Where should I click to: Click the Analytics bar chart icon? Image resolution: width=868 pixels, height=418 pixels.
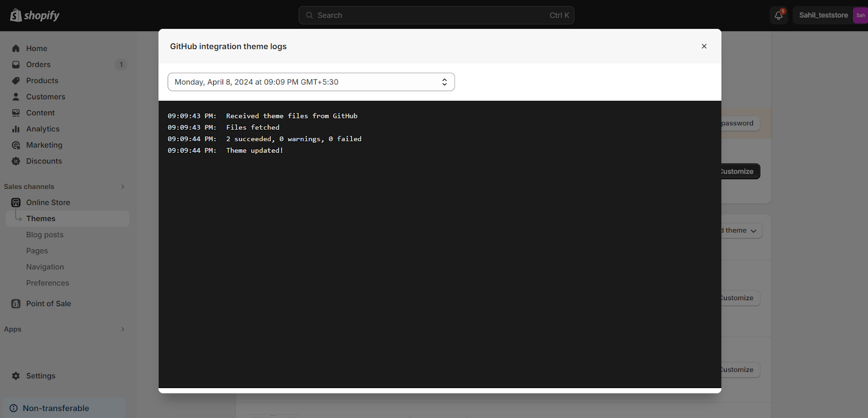(16, 129)
